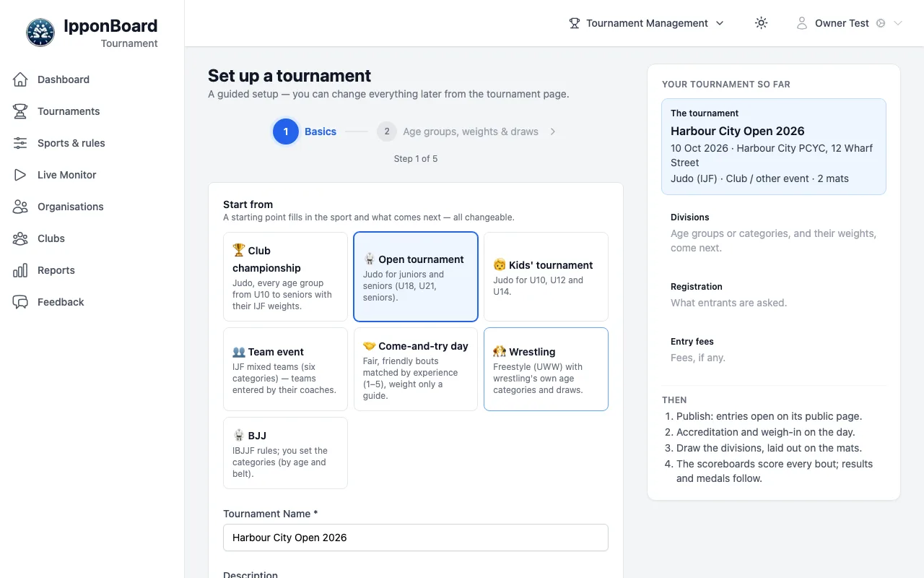The image size is (924, 578).
Task: Open the Tournament Management dropdown
Action: click(x=646, y=23)
